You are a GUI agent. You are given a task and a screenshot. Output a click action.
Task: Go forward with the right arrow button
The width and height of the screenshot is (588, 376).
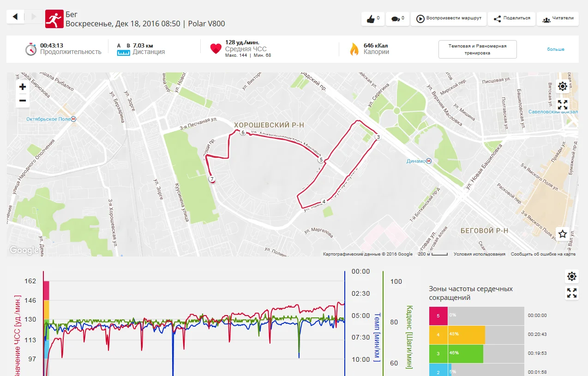point(33,17)
